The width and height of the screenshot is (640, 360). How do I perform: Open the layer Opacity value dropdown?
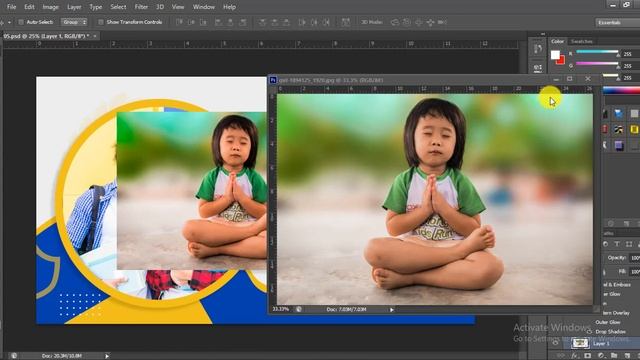tap(635, 258)
